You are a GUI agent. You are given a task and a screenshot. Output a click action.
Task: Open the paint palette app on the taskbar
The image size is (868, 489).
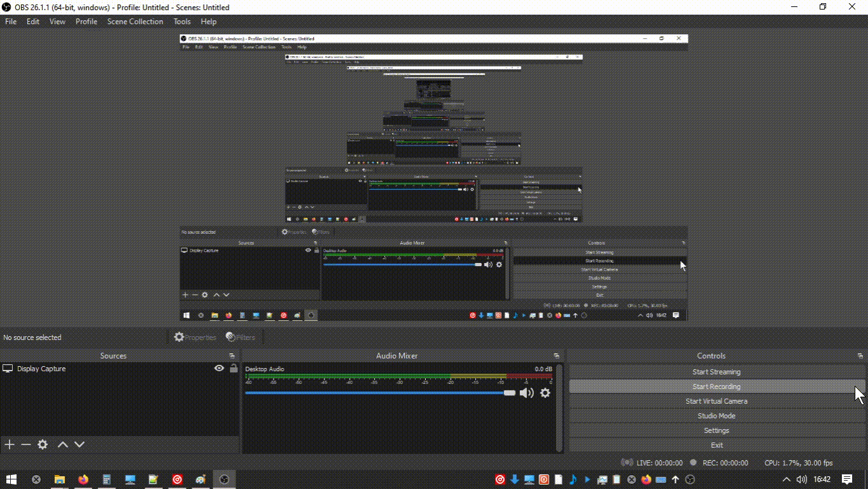200,479
